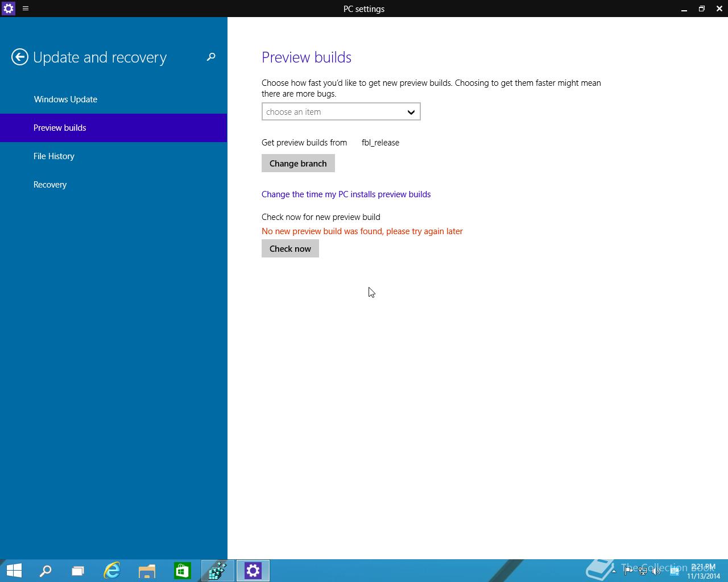Open notifications tray icon
This screenshot has height=582, width=728.
point(675,571)
